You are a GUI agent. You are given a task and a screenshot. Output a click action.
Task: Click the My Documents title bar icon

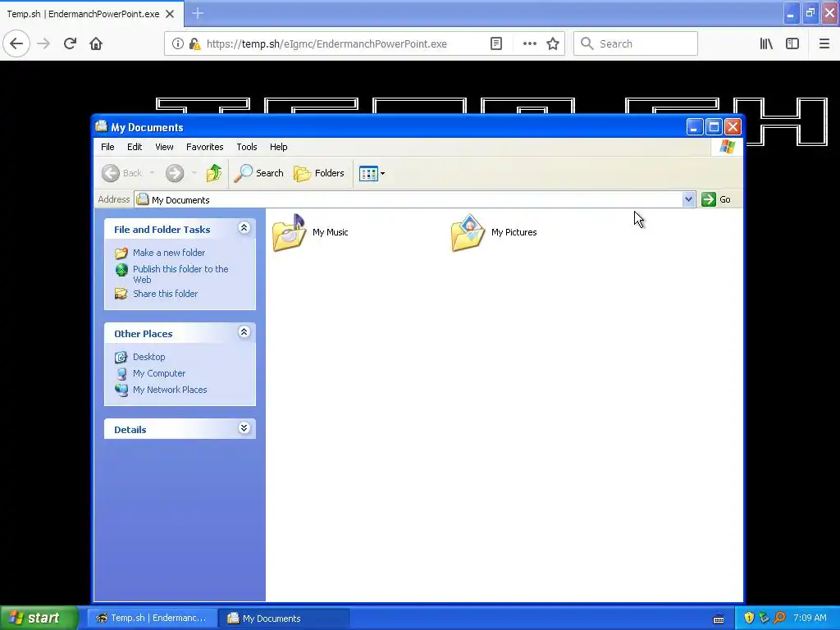point(101,126)
